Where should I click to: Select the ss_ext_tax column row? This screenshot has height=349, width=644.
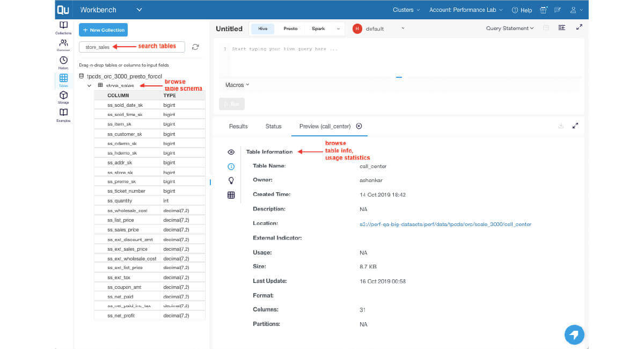[x=149, y=278]
